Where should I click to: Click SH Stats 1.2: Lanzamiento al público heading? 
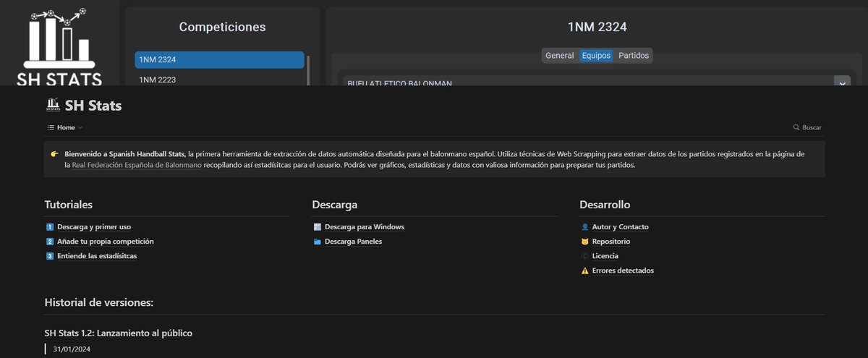[x=119, y=333]
